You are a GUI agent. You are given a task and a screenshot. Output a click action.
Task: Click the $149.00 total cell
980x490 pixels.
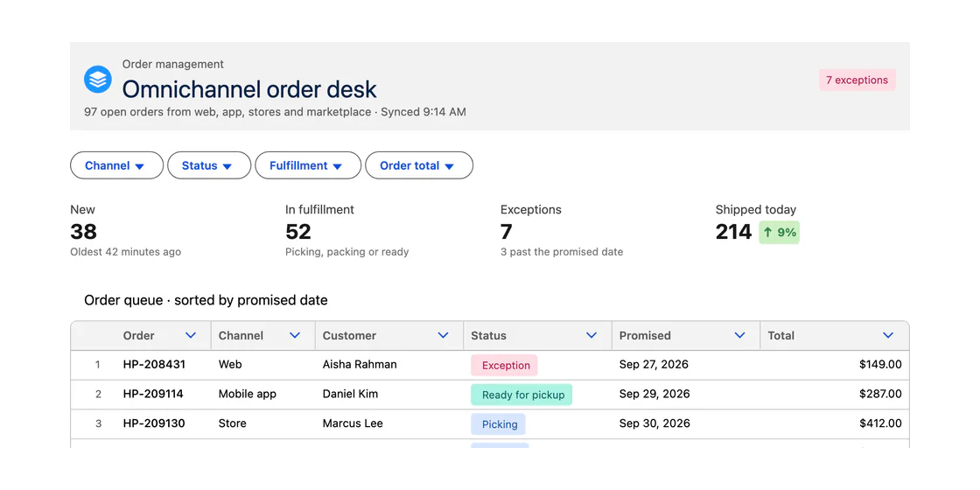(x=880, y=364)
